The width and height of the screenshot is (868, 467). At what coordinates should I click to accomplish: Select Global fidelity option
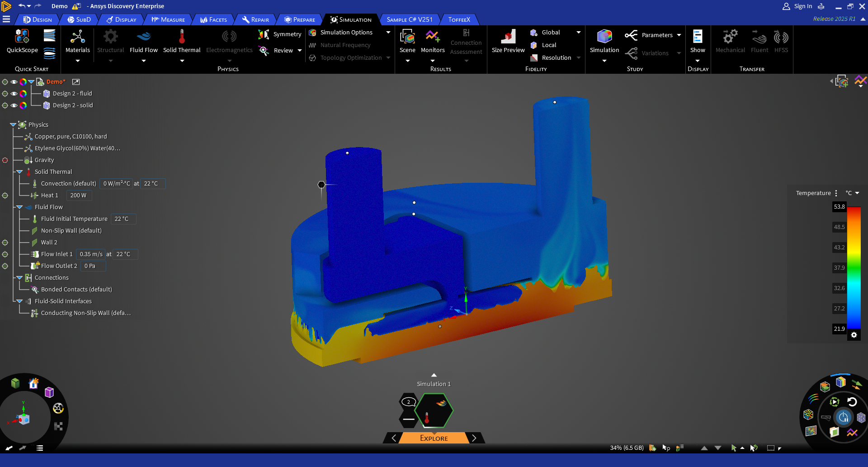pyautogui.click(x=545, y=33)
